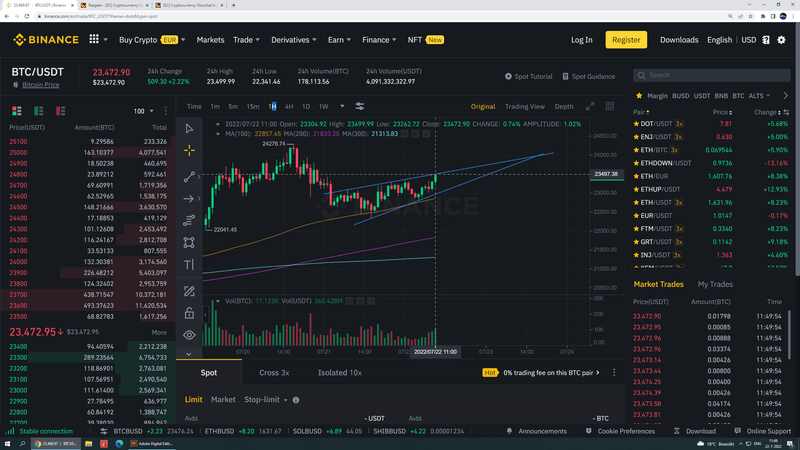Open the Bitcoin Price link

[40, 85]
